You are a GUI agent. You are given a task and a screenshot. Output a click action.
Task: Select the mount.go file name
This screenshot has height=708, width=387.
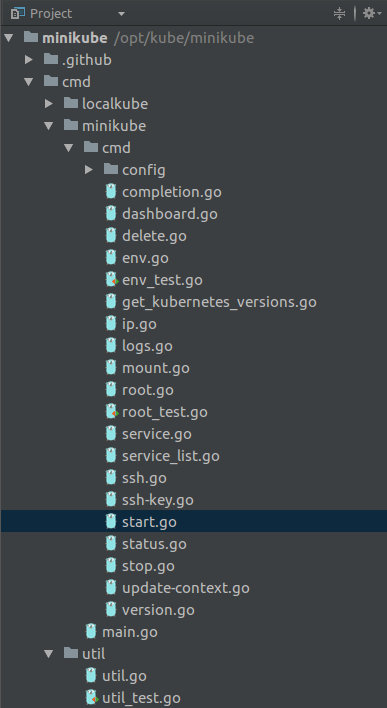(x=156, y=368)
